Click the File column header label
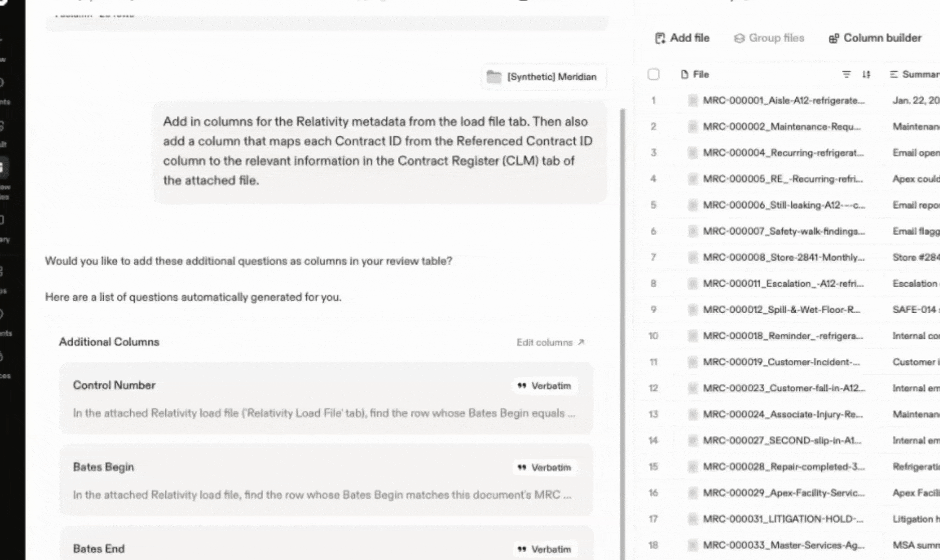 point(695,74)
